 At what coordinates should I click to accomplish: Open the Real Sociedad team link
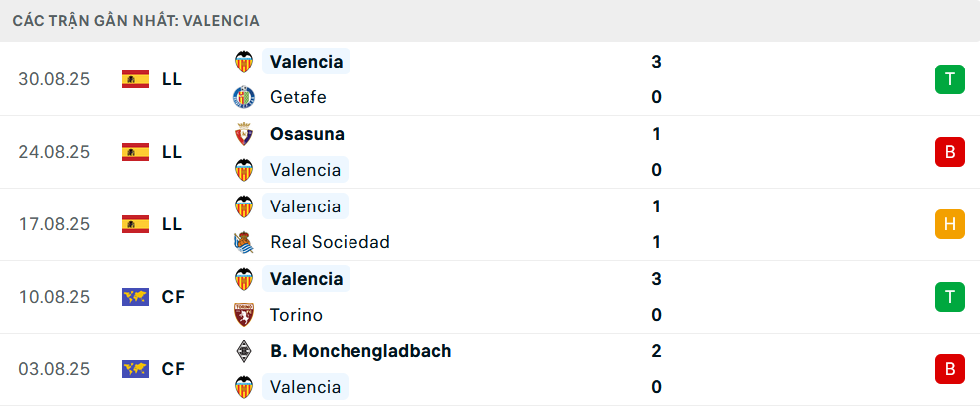(330, 242)
